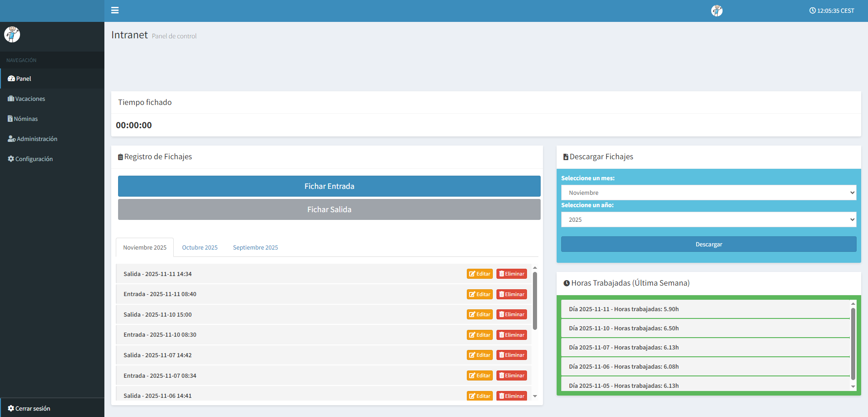
Task: Click the user avatar in top bar
Action: (717, 10)
